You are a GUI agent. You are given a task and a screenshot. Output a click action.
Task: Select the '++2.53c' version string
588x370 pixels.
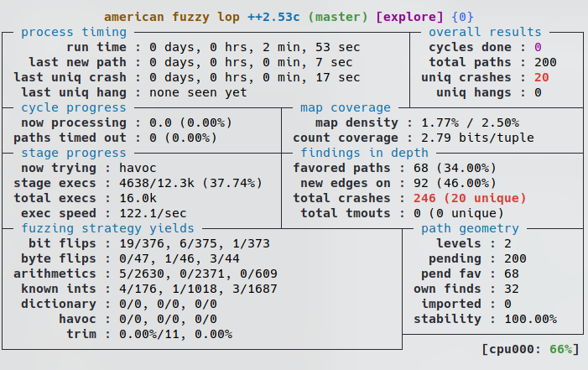coord(273,18)
